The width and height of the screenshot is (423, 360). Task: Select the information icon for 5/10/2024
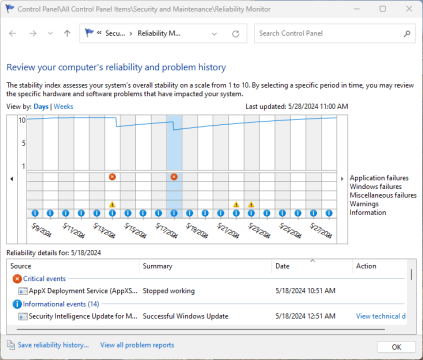click(x=50, y=213)
